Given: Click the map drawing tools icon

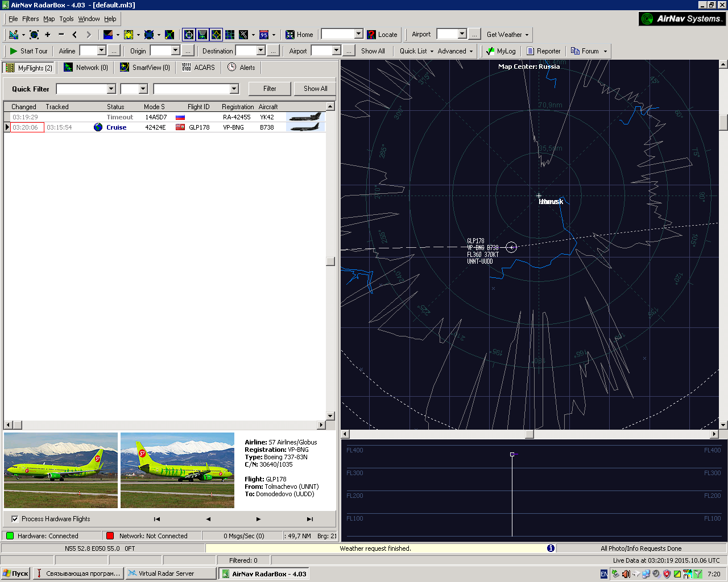Looking at the screenshot, I should [14, 35].
